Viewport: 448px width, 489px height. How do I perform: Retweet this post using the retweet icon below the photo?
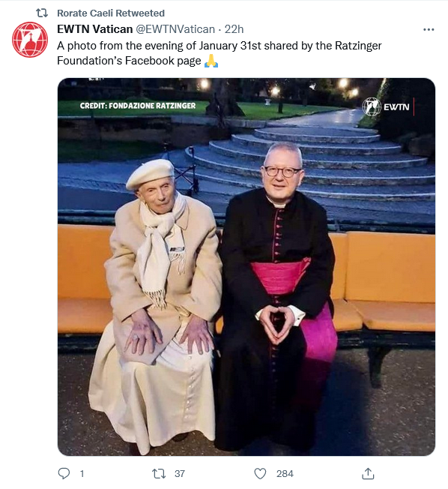coord(159,474)
